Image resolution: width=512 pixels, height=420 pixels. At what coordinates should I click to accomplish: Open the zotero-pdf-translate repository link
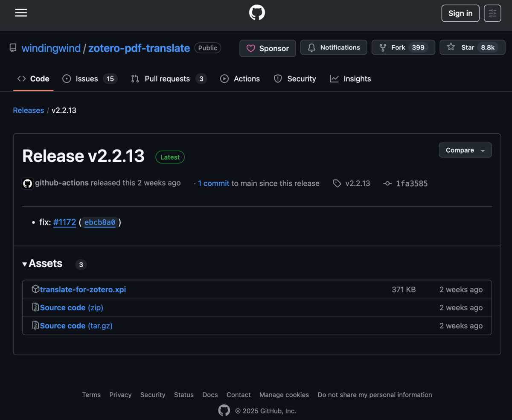click(139, 48)
